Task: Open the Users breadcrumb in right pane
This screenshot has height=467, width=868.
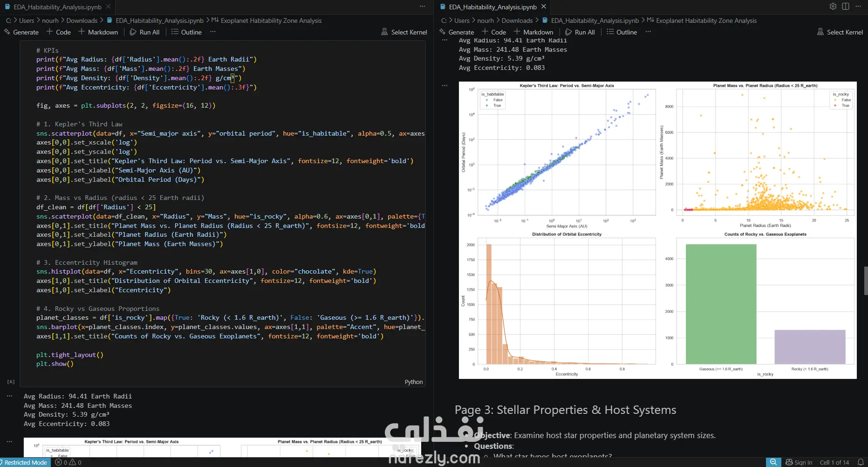Action: click(462, 21)
